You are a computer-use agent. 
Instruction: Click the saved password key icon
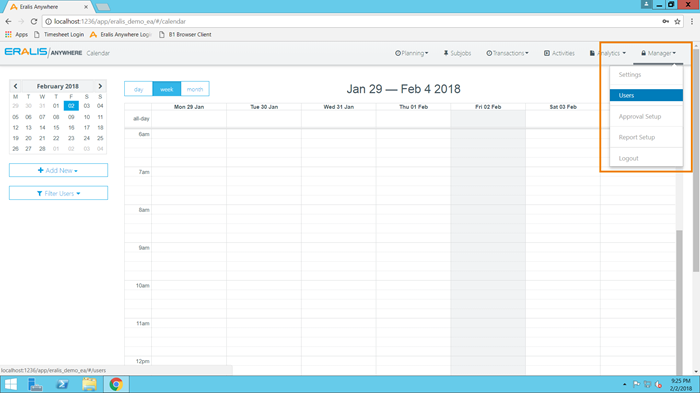666,21
